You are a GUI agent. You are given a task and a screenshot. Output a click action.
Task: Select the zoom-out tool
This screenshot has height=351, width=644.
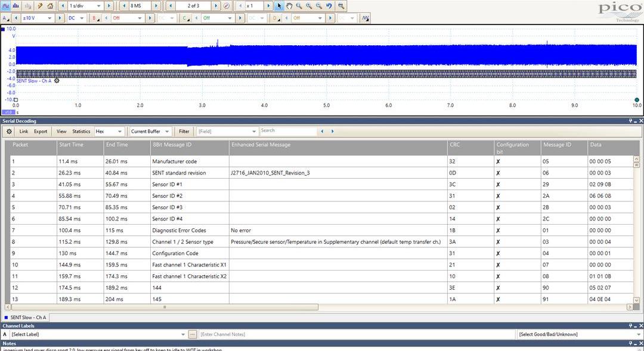point(318,6)
